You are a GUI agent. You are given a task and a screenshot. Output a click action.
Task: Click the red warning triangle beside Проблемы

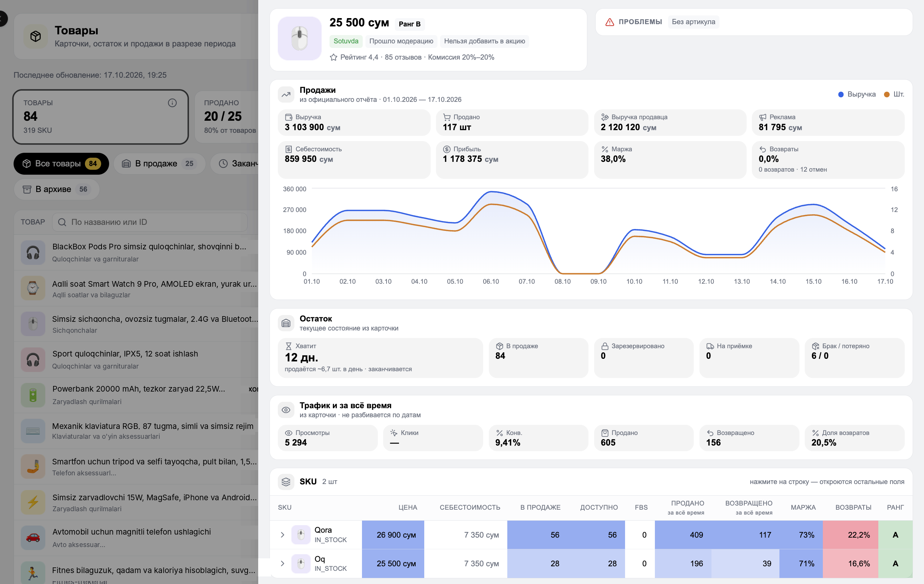click(x=609, y=22)
